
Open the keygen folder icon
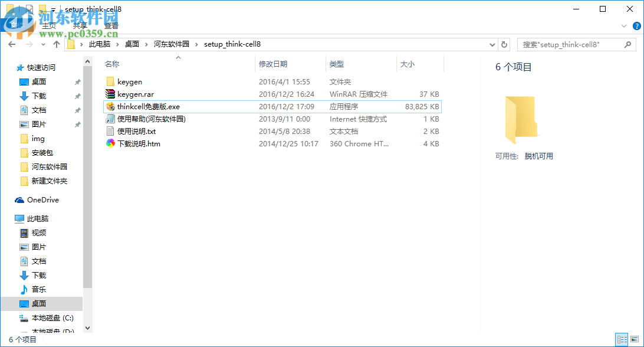pos(110,81)
